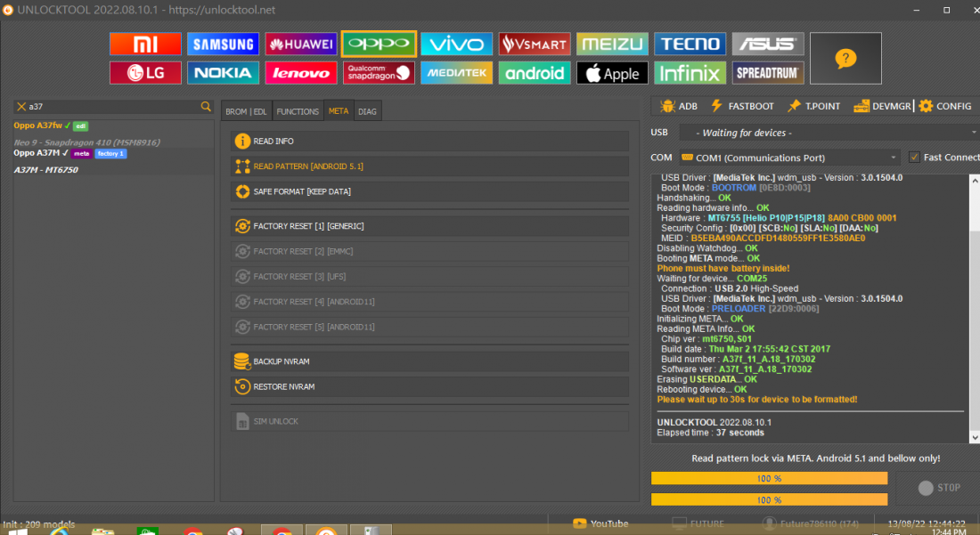Click the Future786110 account status item
The image size is (980, 535).
(812, 523)
